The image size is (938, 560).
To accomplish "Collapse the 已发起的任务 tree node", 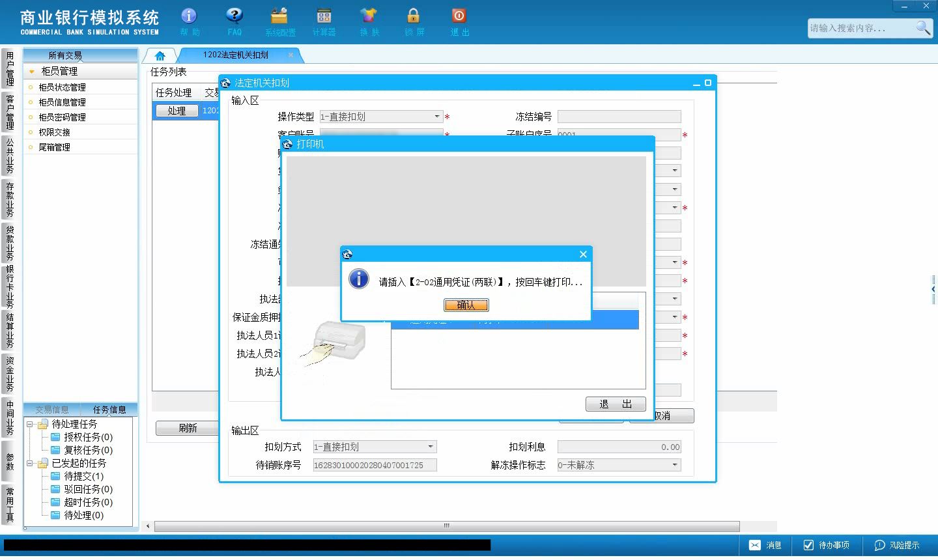I will coord(30,463).
